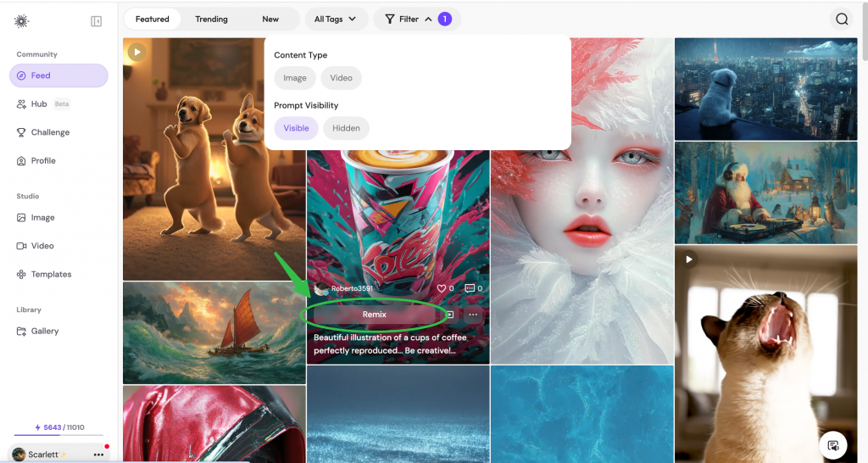Click the play icon on dancing dogs video

136,53
